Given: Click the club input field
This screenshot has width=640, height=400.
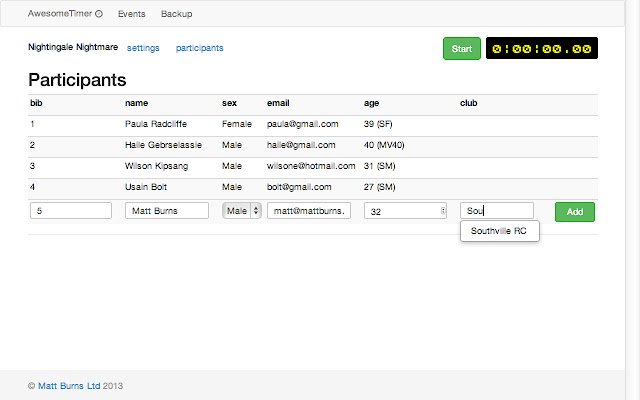Looking at the screenshot, I should point(497,211).
